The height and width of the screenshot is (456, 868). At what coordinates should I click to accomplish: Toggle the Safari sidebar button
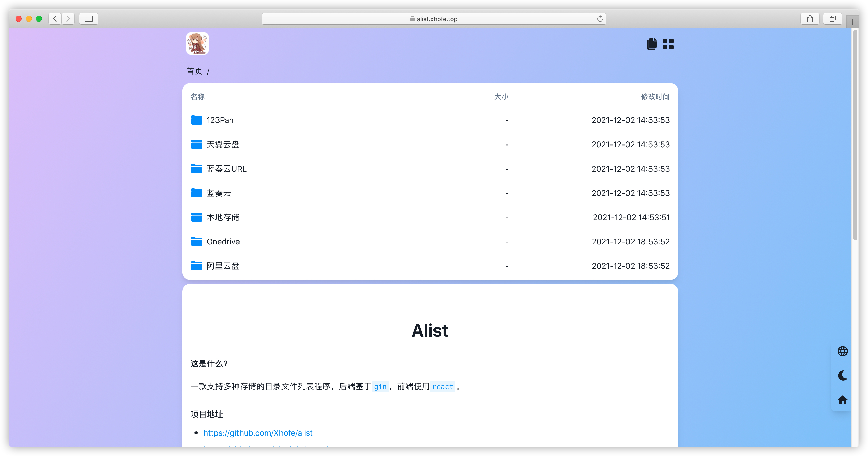(x=89, y=19)
